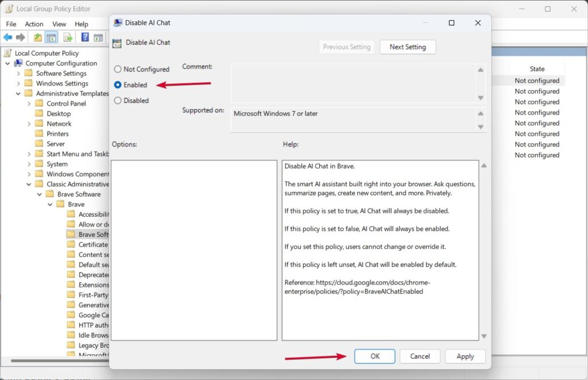
Task: Click the Cancel button
Action: 420,356
